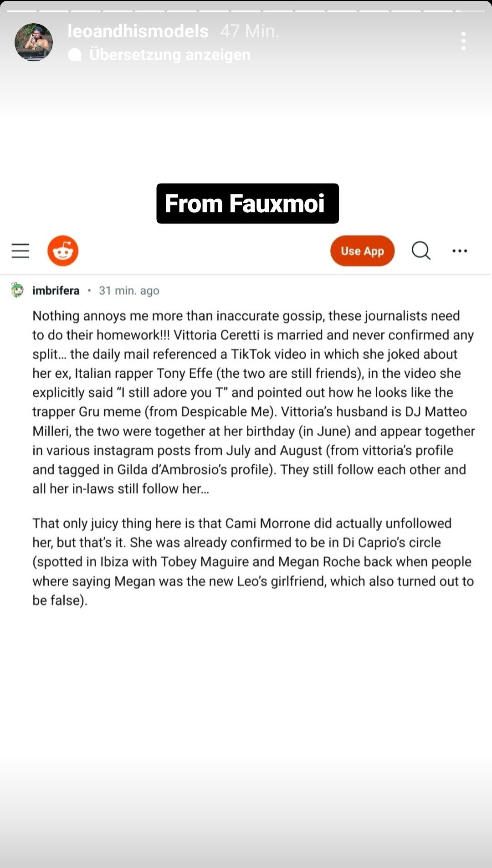Select the paragraph mentioning Cami Morrone
This screenshot has height=868, width=492.
point(253,561)
